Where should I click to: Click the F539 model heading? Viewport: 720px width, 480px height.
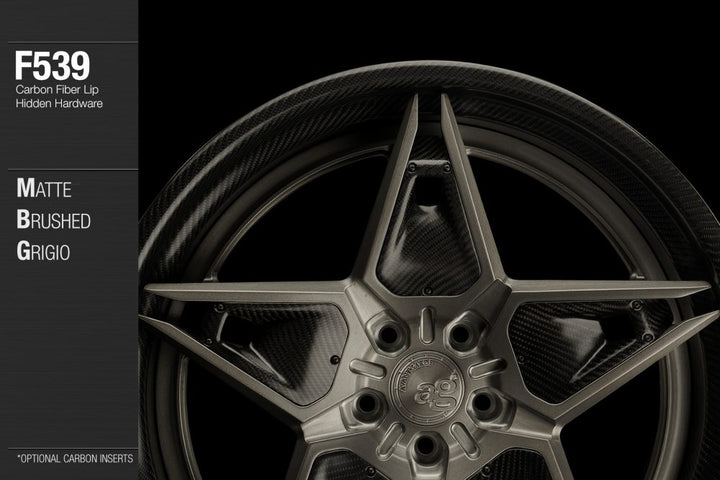52,66
